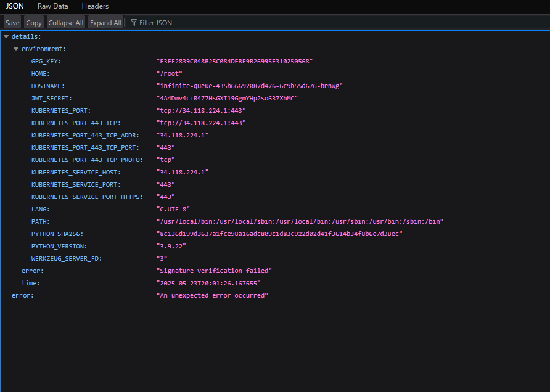The image size is (550, 392).
Task: Open the Raw Data tab
Action: coord(52,6)
